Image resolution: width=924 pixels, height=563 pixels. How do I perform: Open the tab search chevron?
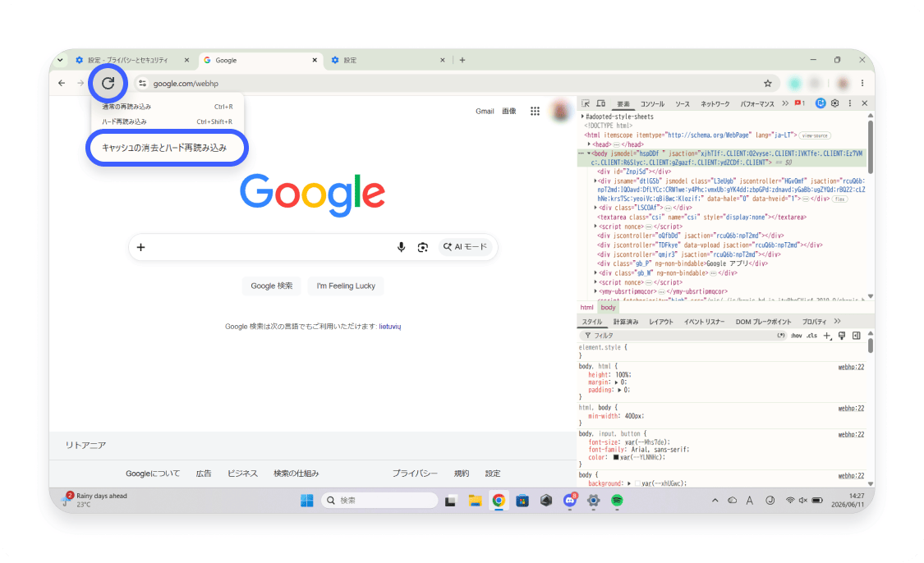click(60, 60)
